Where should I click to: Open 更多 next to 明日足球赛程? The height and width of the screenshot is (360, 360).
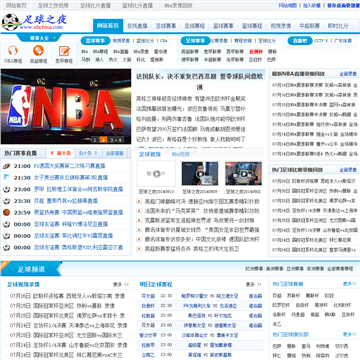[254, 285]
